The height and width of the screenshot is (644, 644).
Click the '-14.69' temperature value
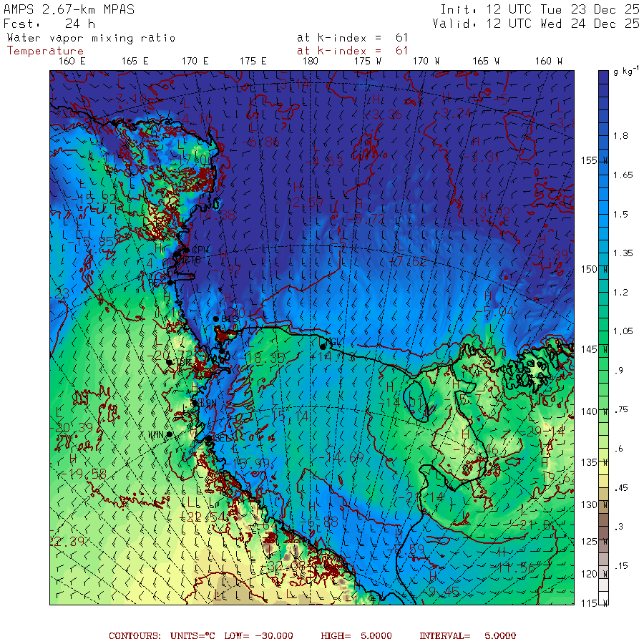tap(341, 457)
